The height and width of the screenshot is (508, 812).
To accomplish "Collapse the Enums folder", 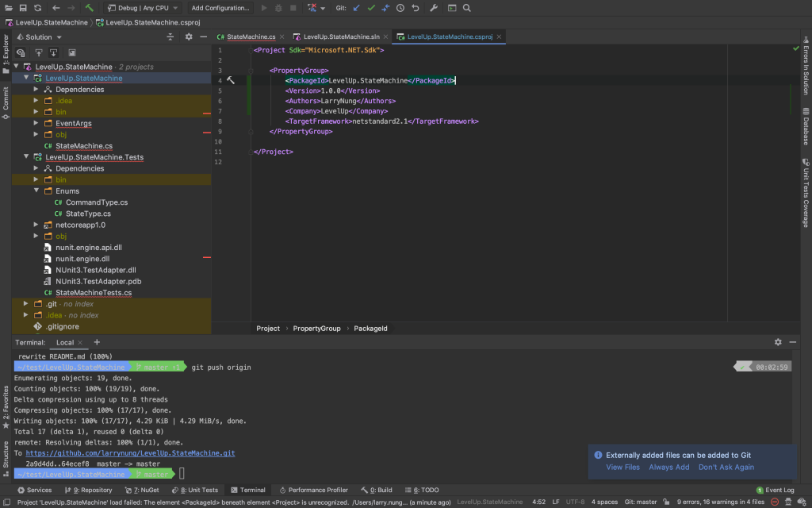I will 36,190.
